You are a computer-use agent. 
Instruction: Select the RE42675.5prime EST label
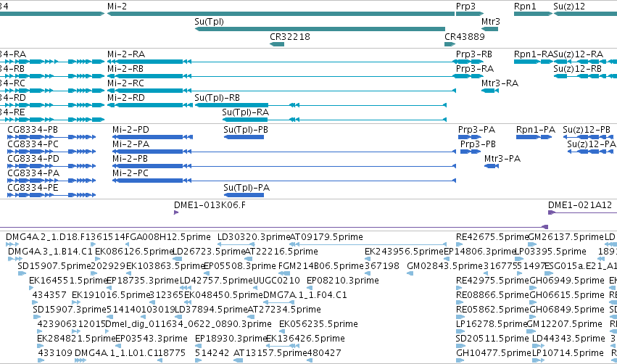pos(492,237)
